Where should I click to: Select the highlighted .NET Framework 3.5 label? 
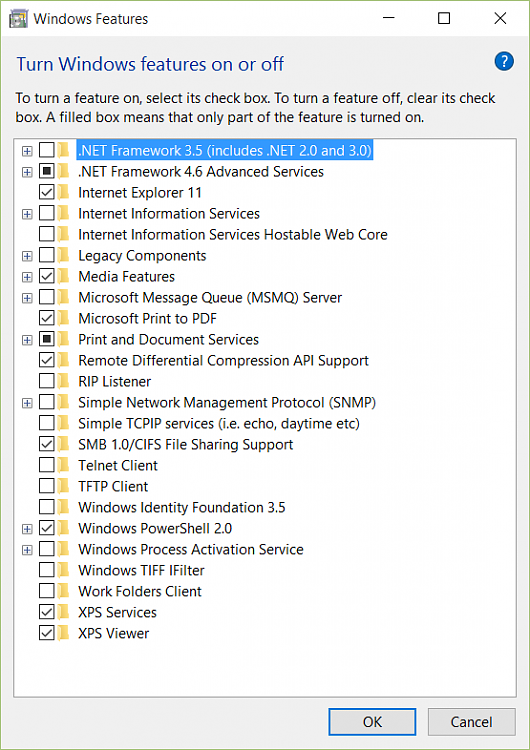pyautogui.click(x=225, y=150)
